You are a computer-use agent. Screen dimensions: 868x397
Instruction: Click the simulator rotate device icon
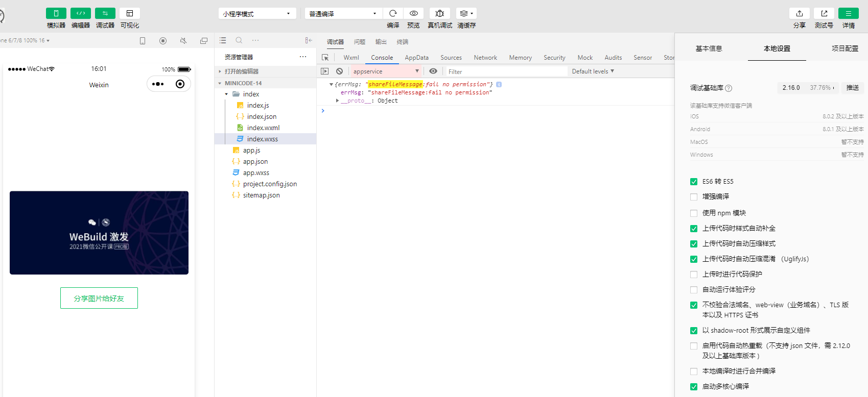click(143, 41)
